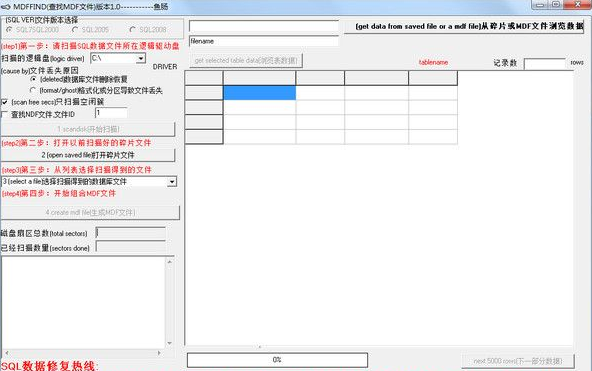Click the next 5000 rows button
Viewport: 592px width, 371px height.
518,361
